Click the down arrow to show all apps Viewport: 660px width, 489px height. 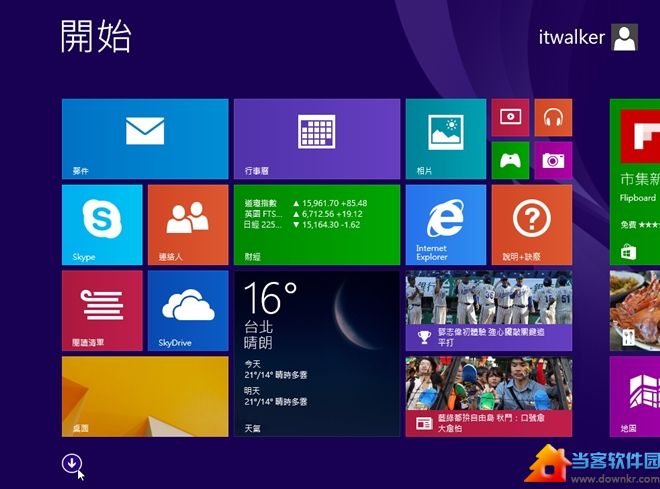tap(72, 463)
